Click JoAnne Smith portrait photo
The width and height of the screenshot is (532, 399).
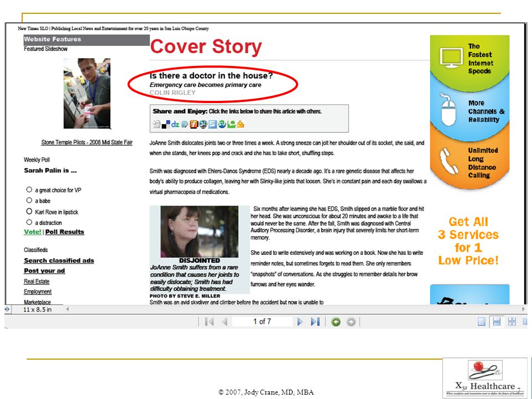point(199,232)
